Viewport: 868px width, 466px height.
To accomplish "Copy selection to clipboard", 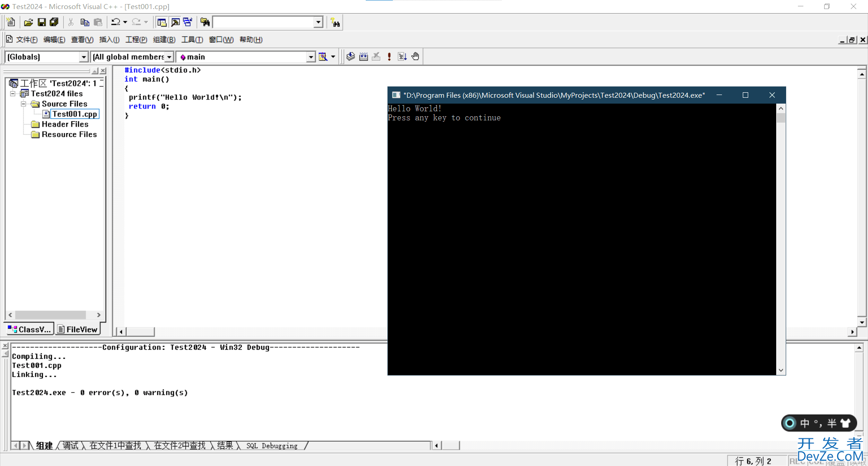I will (85, 22).
